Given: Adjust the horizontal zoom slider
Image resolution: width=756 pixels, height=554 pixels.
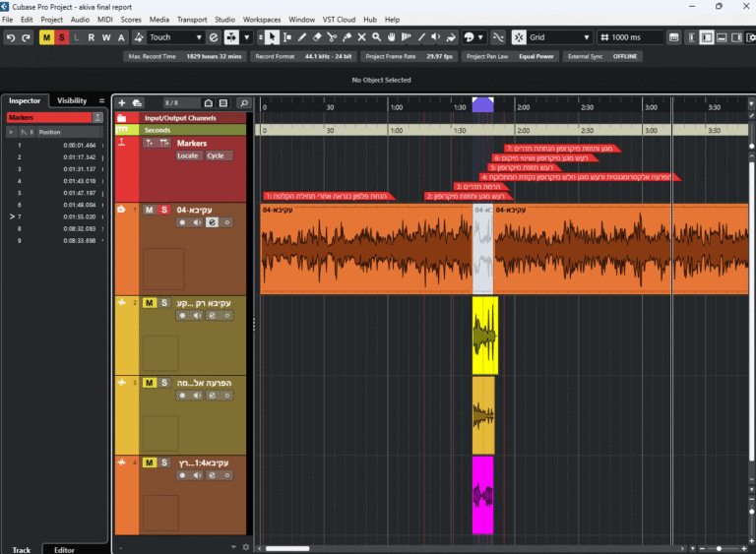Looking at the screenshot, I should [719, 549].
